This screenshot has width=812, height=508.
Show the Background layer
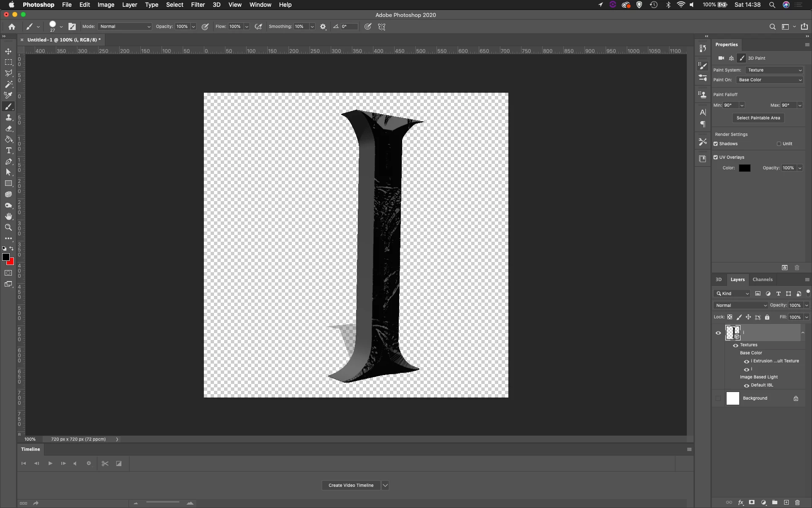718,398
